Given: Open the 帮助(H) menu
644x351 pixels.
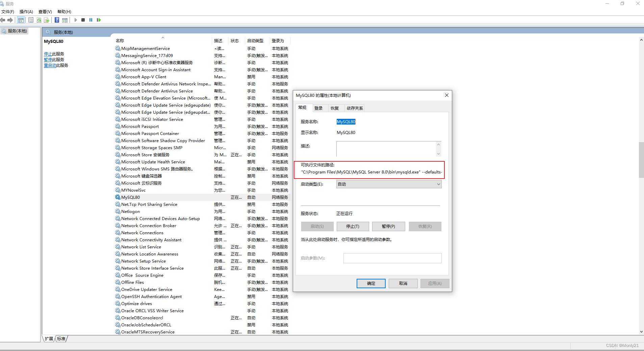Looking at the screenshot, I should (x=64, y=11).
